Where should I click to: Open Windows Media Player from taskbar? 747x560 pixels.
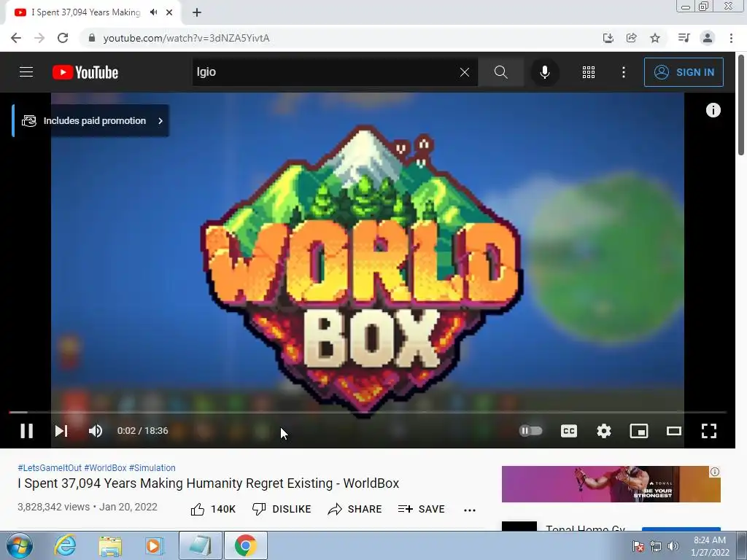coord(153,545)
